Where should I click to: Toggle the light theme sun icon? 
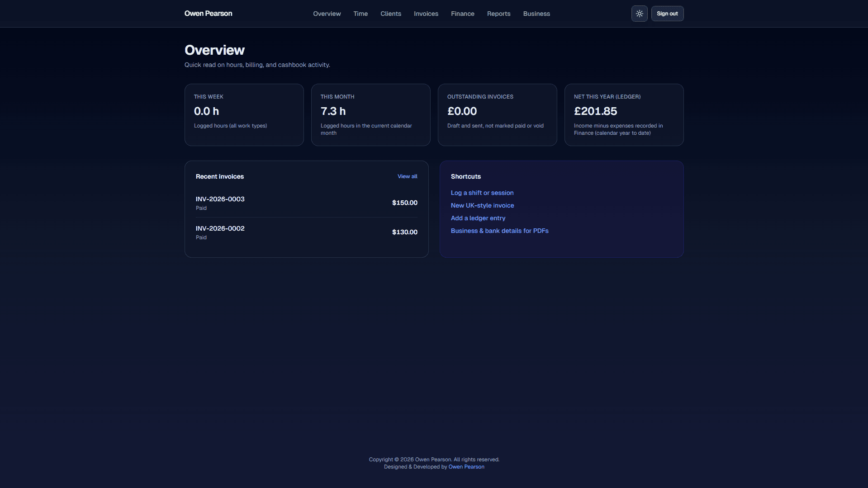[639, 14]
